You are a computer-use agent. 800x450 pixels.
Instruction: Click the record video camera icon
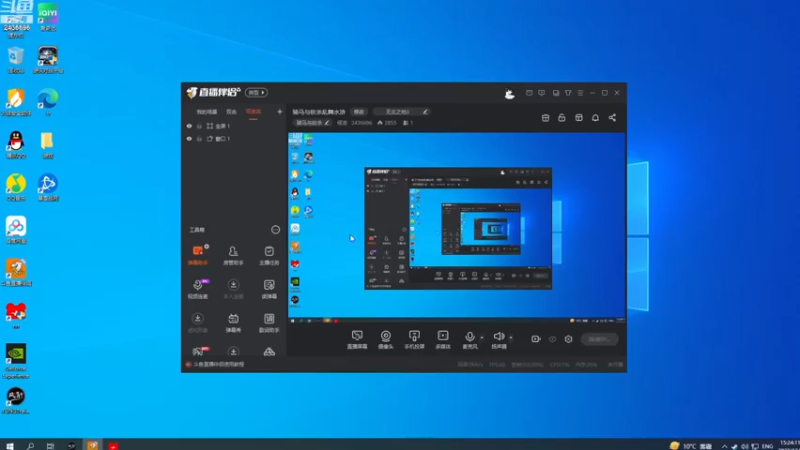536,339
